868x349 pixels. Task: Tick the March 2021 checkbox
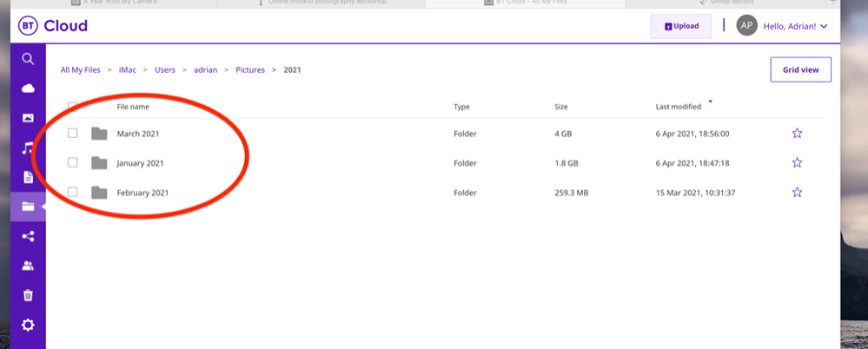72,134
